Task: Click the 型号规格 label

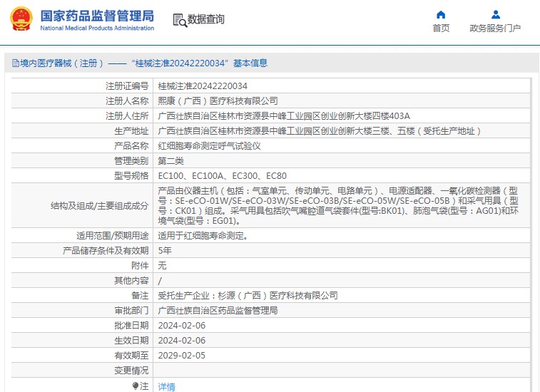Action: [x=131, y=176]
